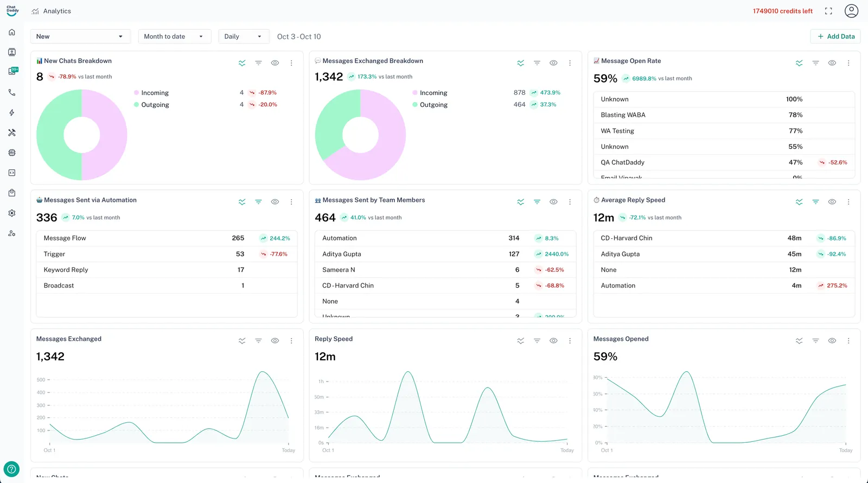Image resolution: width=868 pixels, height=483 pixels.
Task: Click the AI chip sidebar icon
Action: point(12,152)
